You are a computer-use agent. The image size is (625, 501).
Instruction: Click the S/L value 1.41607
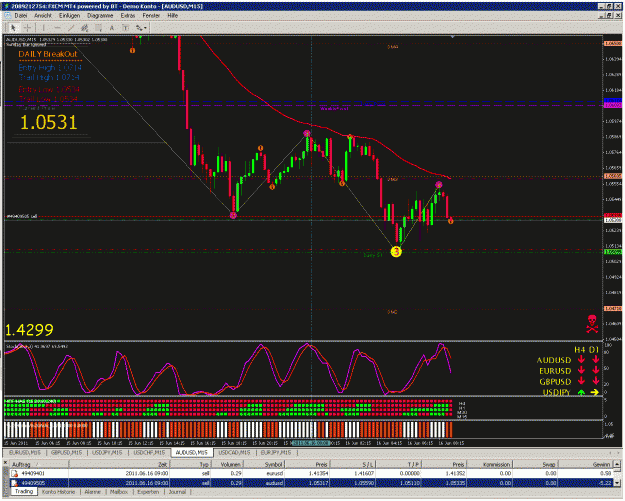[x=363, y=473]
